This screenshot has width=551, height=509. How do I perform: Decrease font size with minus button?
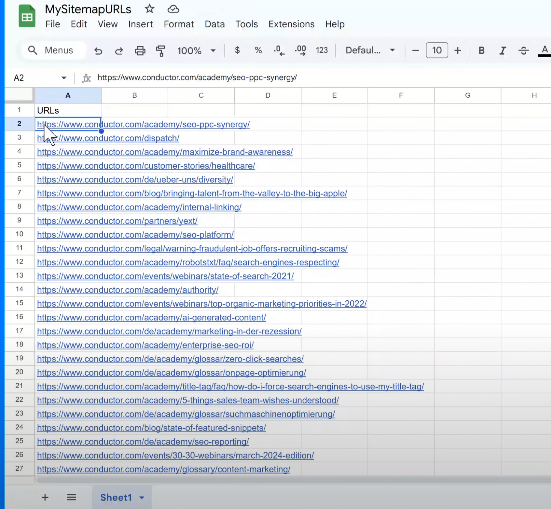click(x=415, y=51)
